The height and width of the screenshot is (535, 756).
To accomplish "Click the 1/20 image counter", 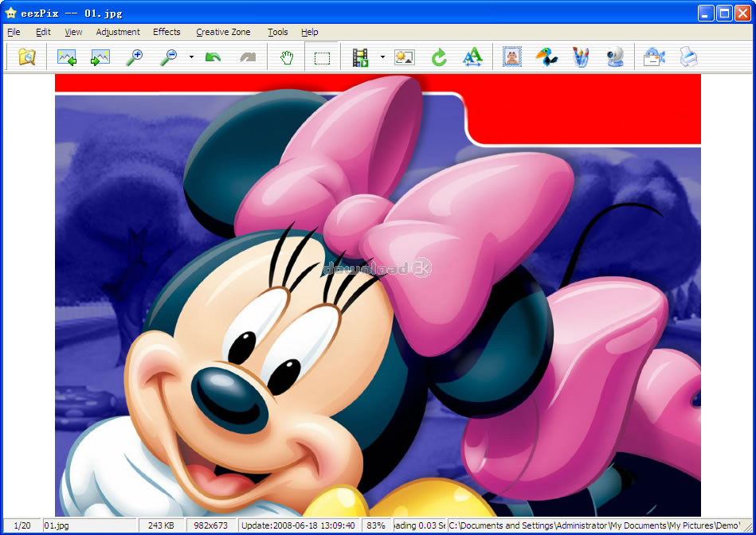I will (x=22, y=525).
